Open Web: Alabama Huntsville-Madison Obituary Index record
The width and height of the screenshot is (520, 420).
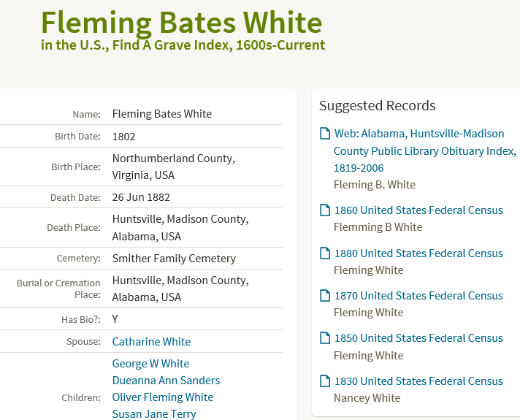[x=425, y=150]
